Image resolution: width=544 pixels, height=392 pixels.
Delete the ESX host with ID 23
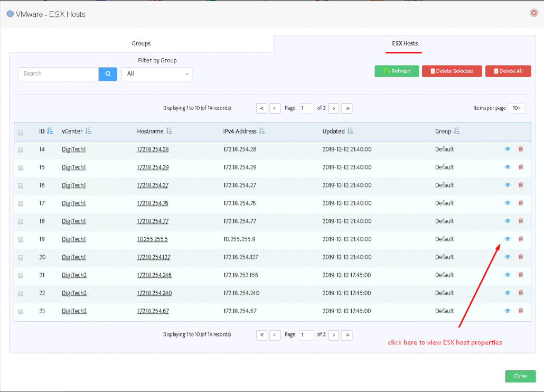(x=521, y=311)
